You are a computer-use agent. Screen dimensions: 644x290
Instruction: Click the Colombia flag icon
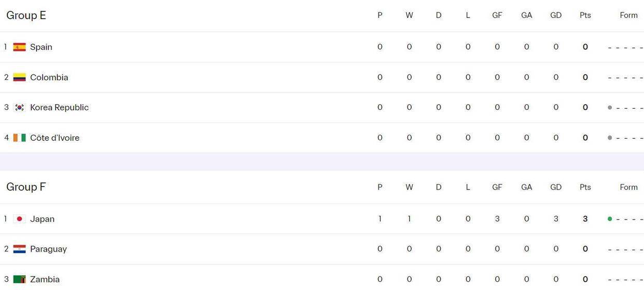(x=19, y=77)
